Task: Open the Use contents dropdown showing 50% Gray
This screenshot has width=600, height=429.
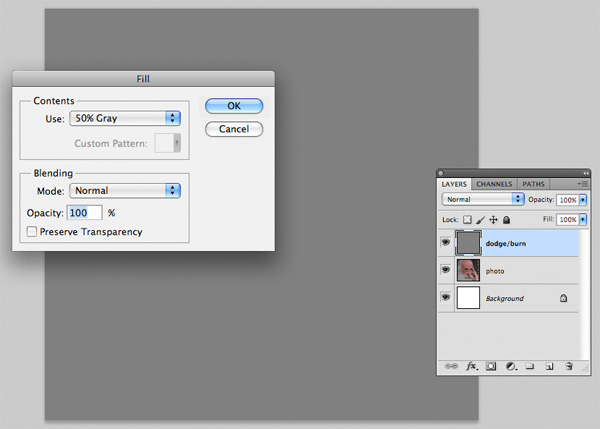Action: click(125, 118)
